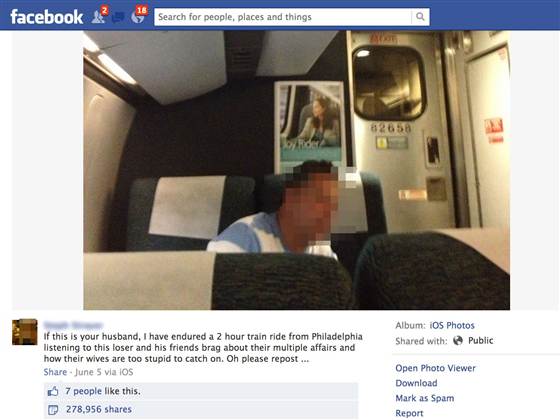View the 278,956 shares

tap(99, 409)
